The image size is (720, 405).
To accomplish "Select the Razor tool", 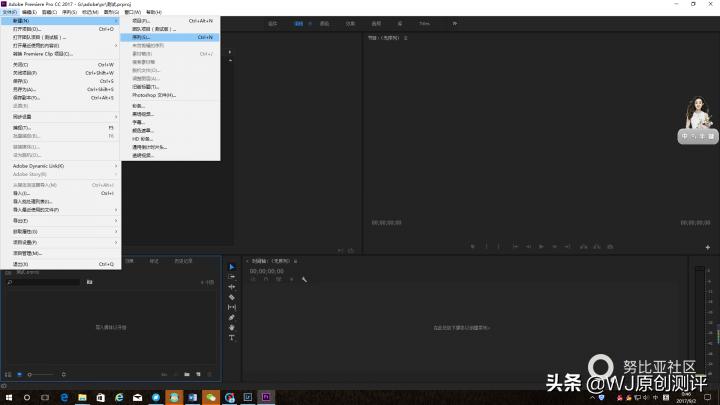I will [x=232, y=297].
